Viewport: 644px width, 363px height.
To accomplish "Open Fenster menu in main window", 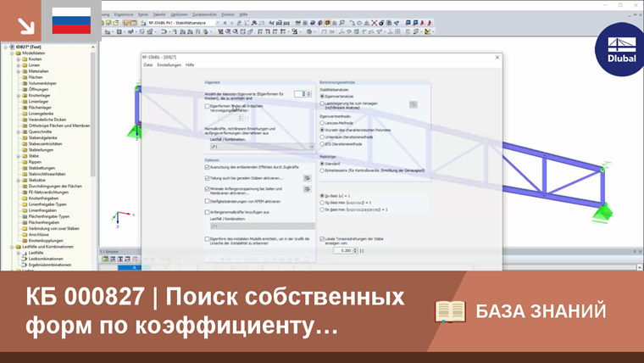I will pyautogui.click(x=228, y=14).
